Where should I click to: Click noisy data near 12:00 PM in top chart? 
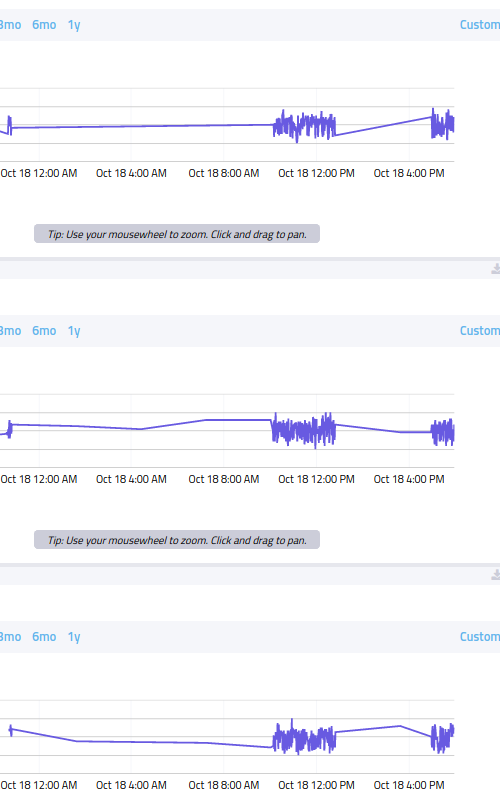pos(304,125)
